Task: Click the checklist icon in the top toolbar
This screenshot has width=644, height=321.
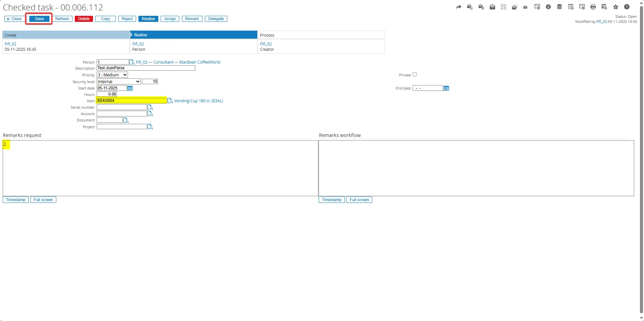Action: (x=504, y=7)
